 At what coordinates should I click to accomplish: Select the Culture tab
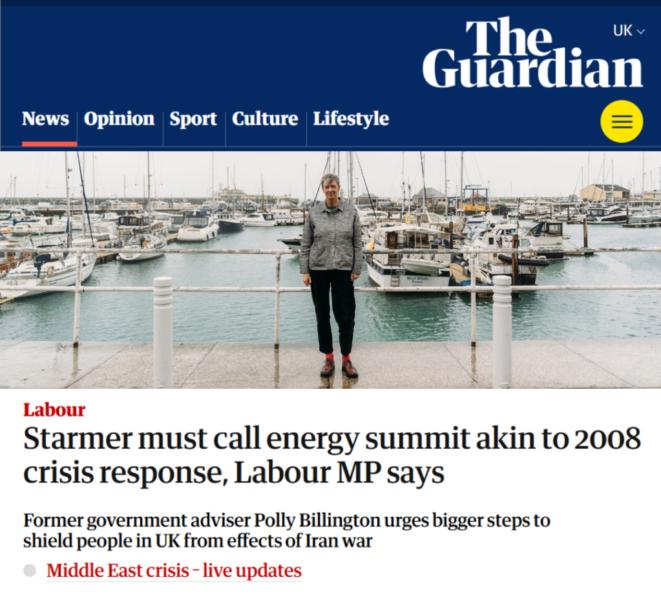(265, 119)
